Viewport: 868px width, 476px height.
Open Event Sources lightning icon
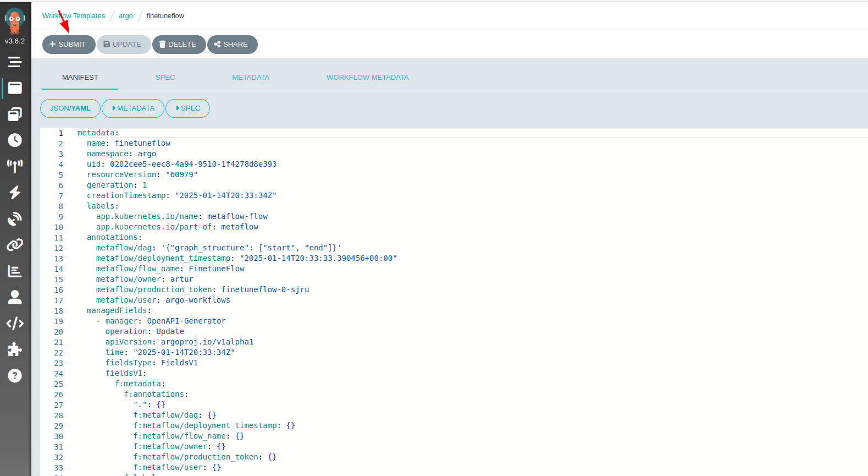point(15,192)
